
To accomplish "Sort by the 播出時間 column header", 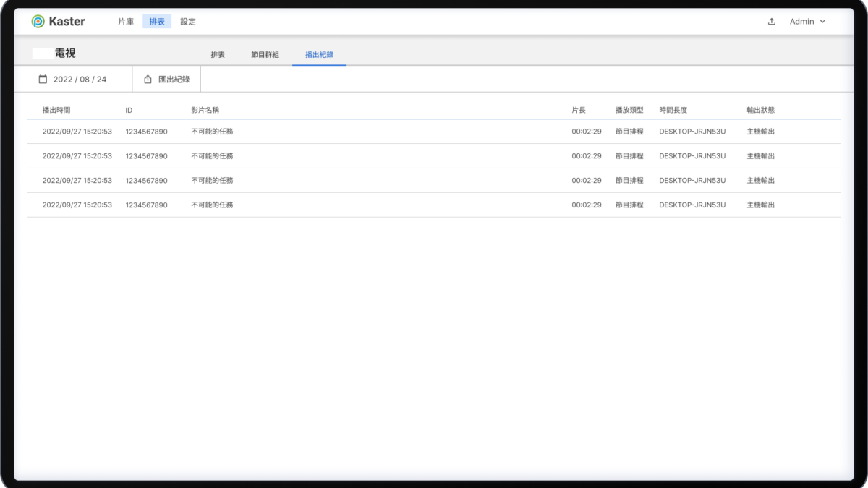I will tap(56, 110).
